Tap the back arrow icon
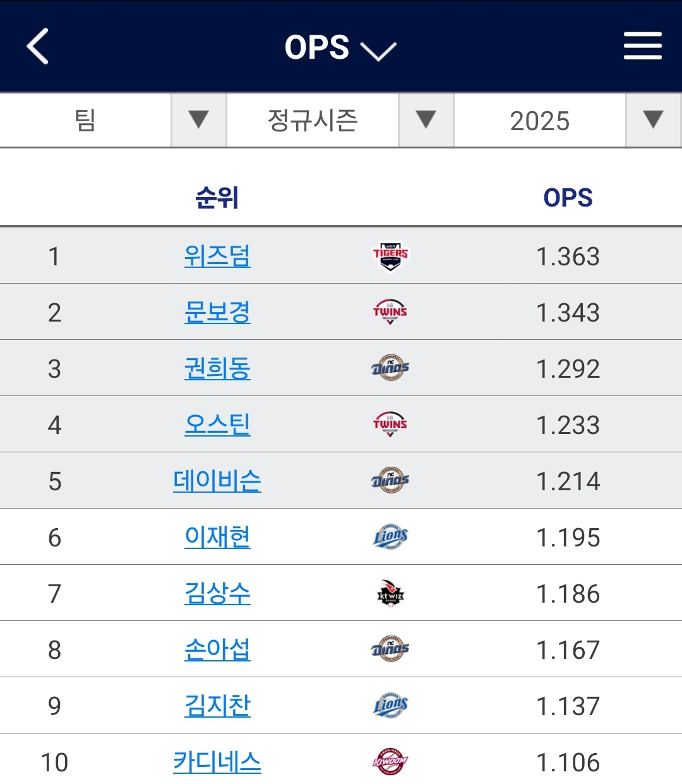The height and width of the screenshot is (784, 682). click(x=38, y=46)
